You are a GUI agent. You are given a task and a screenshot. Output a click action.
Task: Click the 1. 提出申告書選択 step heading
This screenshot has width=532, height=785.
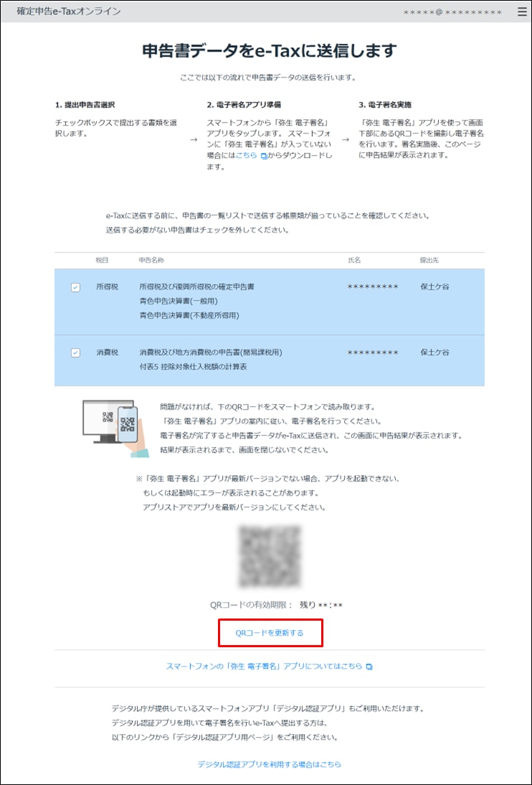coord(85,105)
